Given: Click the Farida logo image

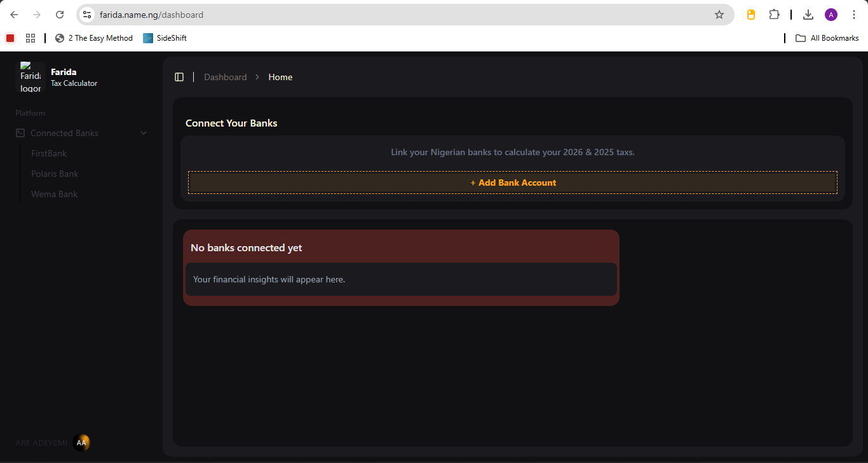Looking at the screenshot, I should click(x=30, y=77).
